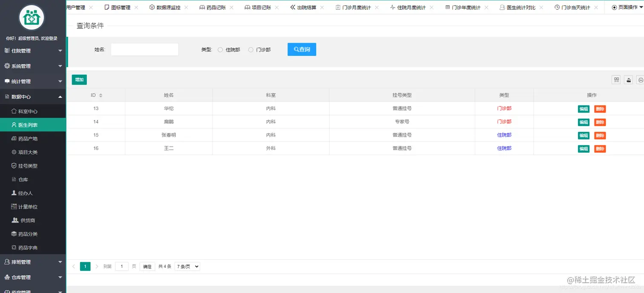This screenshot has height=293, width=644.
Task: Select the 门诊部 radio button
Action: [251, 50]
